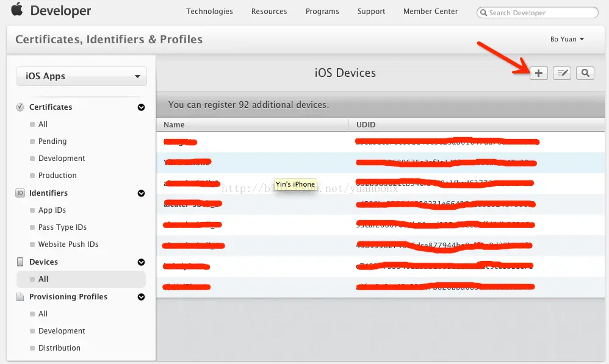Click 'Certificates, Identifiers & Profiles' heading

click(x=109, y=40)
